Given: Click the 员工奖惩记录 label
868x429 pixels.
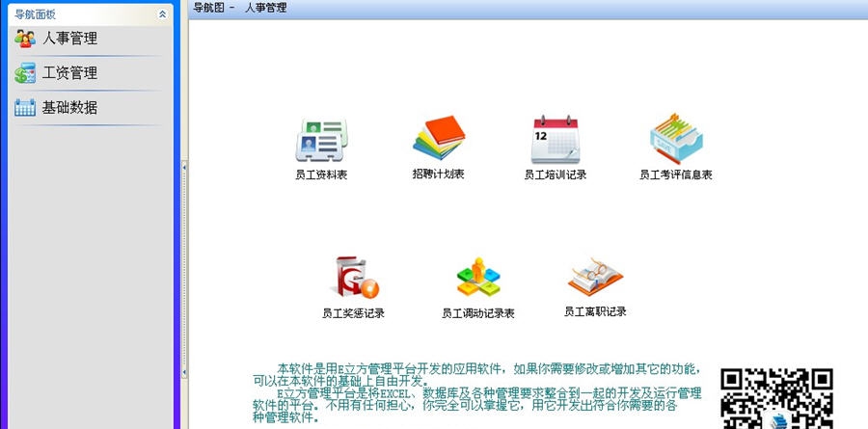Looking at the screenshot, I should [x=353, y=313].
